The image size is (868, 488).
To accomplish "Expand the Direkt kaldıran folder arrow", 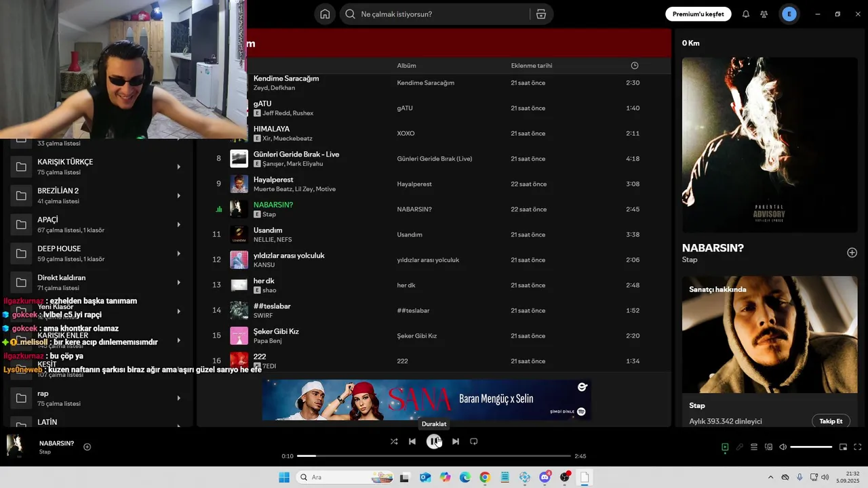I will point(179,283).
